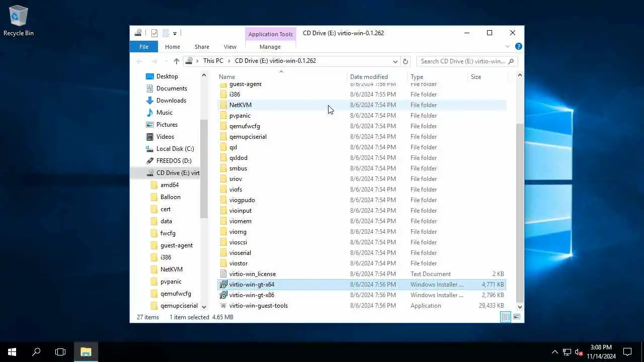Open the Windows Start menu
The width and height of the screenshot is (644, 362).
tap(12, 352)
